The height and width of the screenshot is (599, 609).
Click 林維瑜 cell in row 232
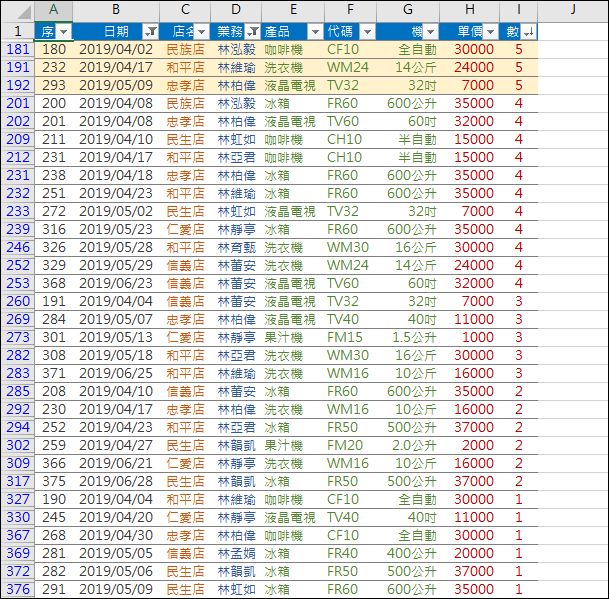[236, 193]
